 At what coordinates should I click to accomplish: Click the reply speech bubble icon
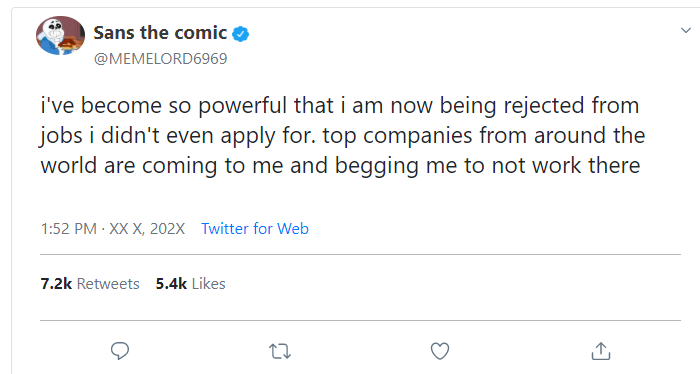click(120, 351)
